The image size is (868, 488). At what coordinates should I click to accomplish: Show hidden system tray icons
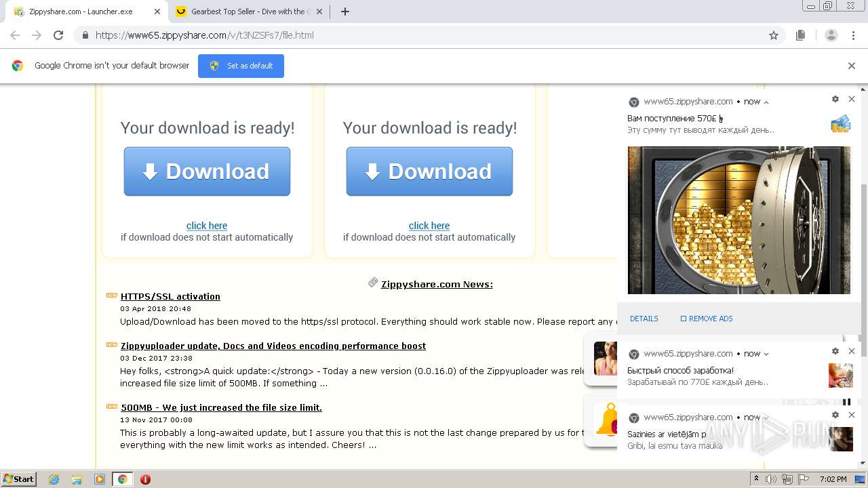pos(756,479)
